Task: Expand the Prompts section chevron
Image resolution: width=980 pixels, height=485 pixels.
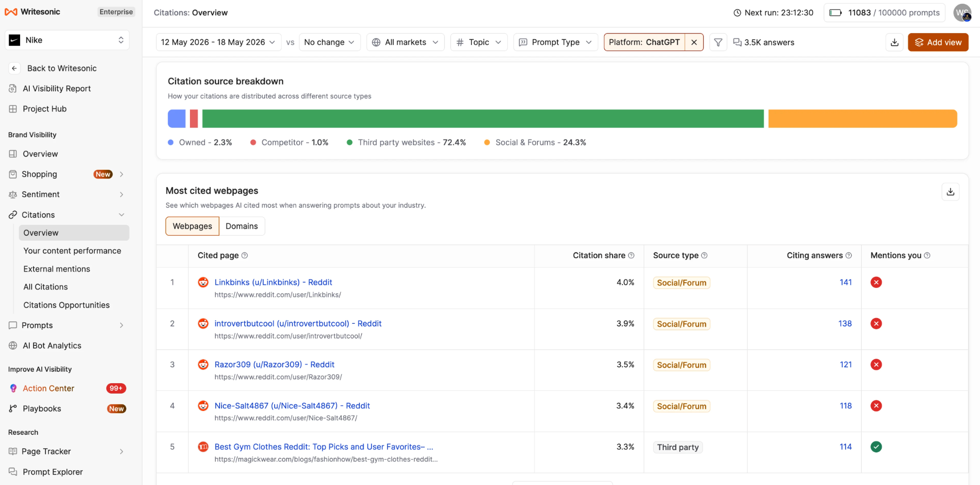Action: 122,325
